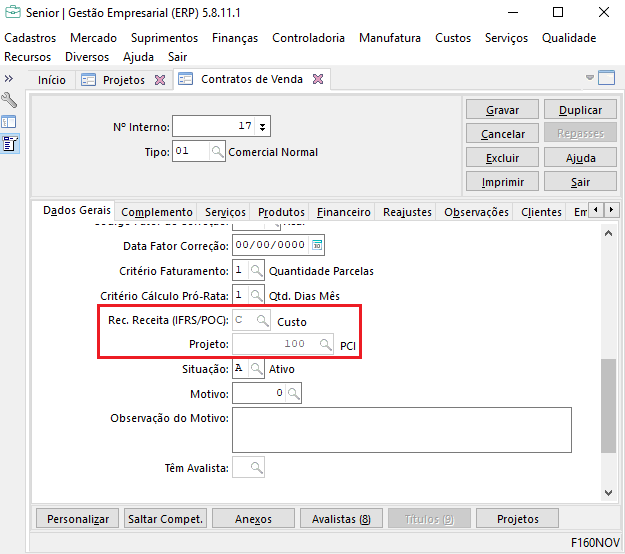This screenshot has height=554, width=625.
Task: Open the Custos menu
Action: pos(453,38)
